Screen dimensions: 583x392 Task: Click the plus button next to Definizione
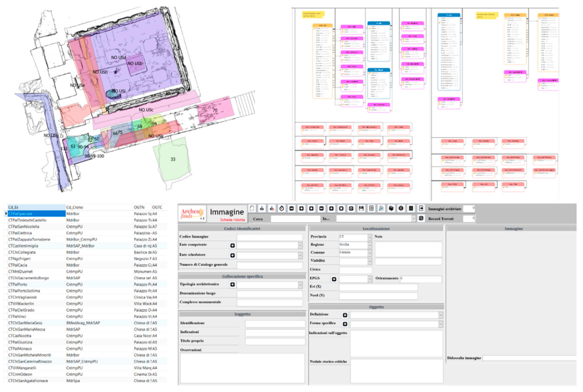pyautogui.click(x=345, y=315)
